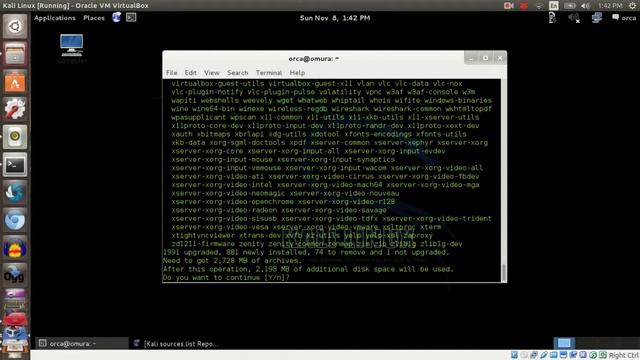Launch Ubuntu Software Center from the dock
Screen dimensions: 640x360
click(x=15, y=82)
